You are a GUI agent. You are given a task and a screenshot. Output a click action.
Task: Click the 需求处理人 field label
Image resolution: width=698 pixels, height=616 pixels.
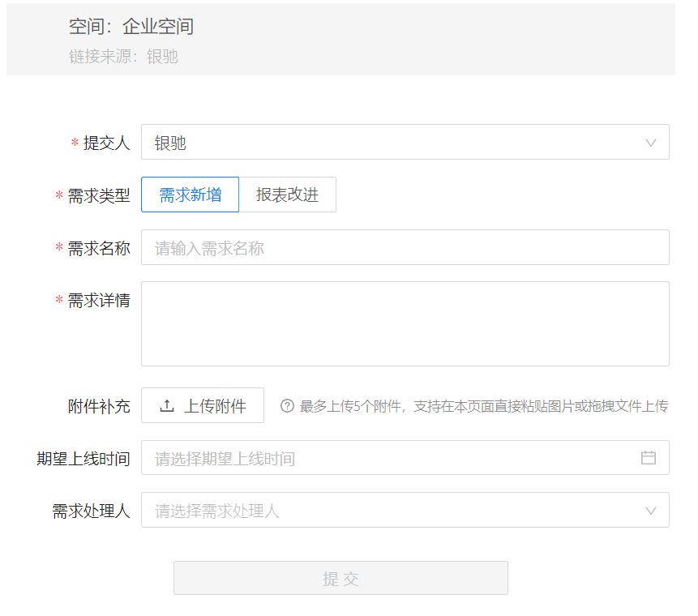91,511
